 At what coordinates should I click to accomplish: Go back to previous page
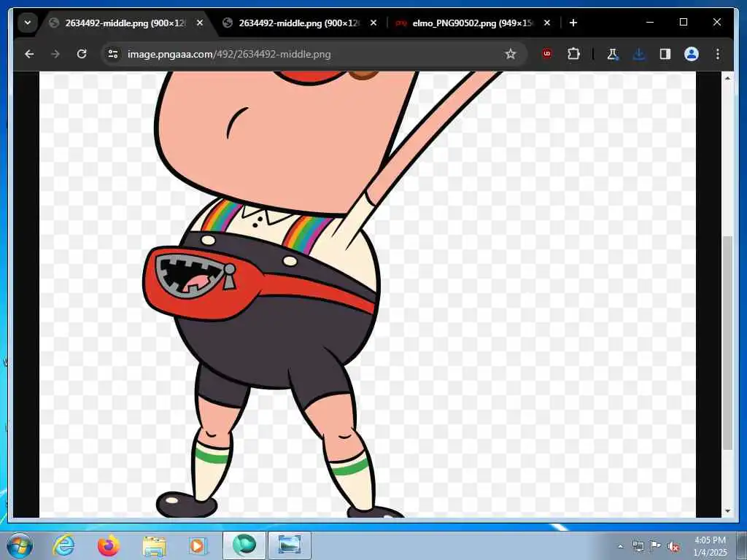click(29, 54)
